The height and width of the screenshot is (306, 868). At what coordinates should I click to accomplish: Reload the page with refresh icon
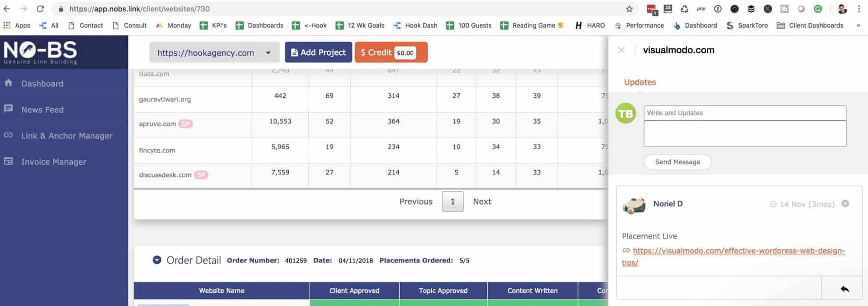coord(40,9)
